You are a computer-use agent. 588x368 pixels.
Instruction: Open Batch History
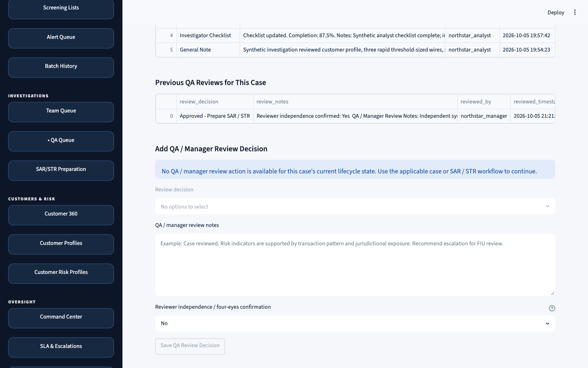[61, 67]
